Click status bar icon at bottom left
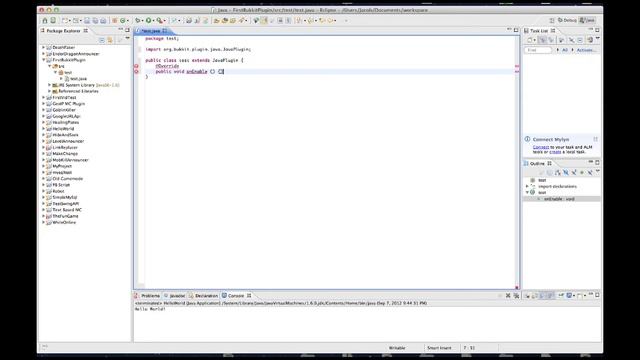640x360 pixels. coord(44,347)
